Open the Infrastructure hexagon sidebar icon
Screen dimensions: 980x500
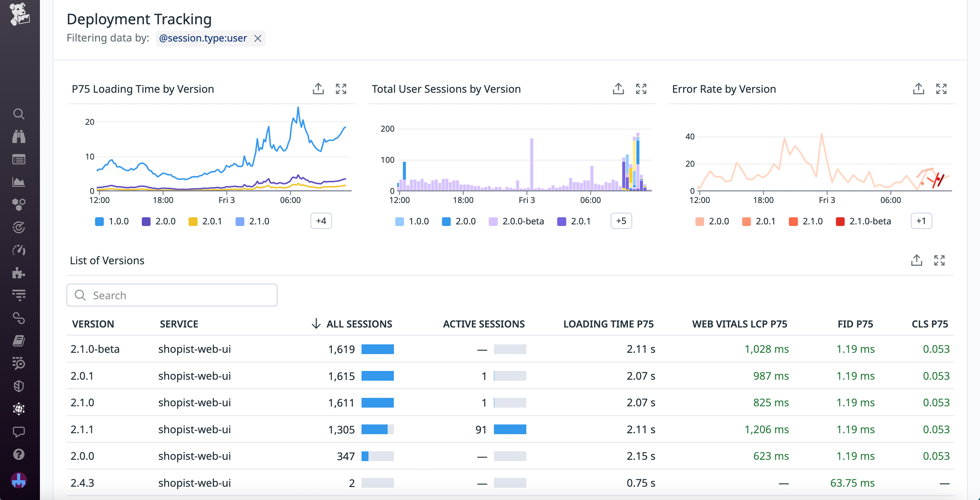coord(19,205)
